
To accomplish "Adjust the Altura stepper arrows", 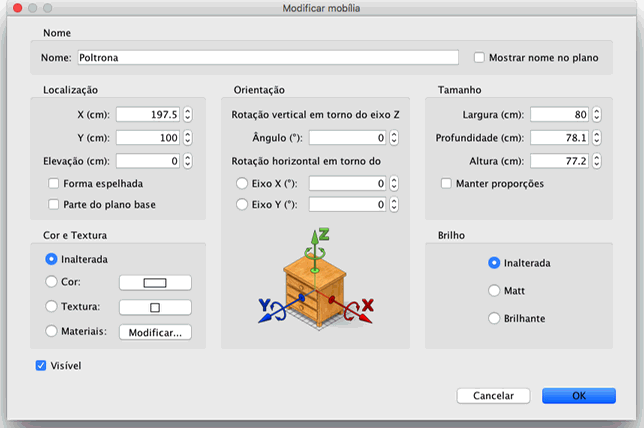I will (596, 161).
